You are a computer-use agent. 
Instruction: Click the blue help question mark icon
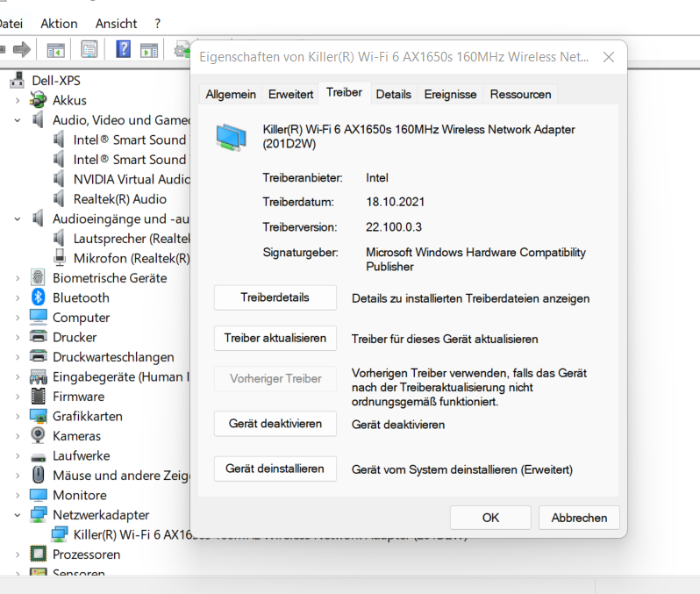point(123,49)
